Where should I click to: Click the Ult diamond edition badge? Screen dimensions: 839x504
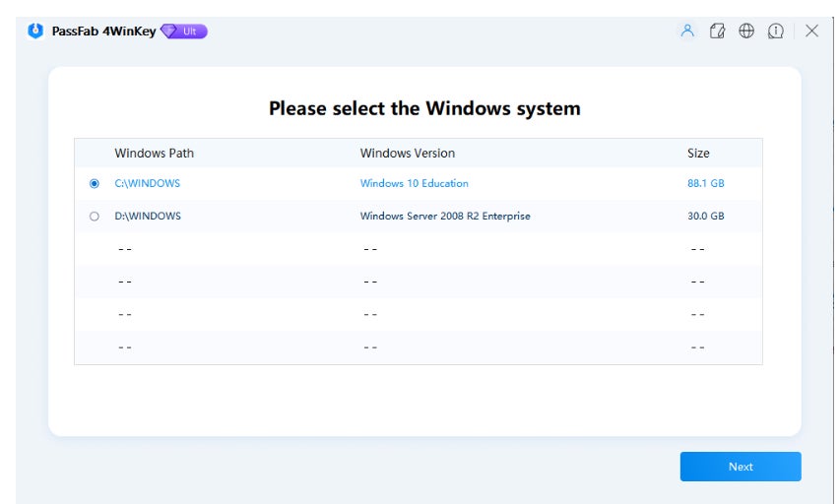point(183,31)
